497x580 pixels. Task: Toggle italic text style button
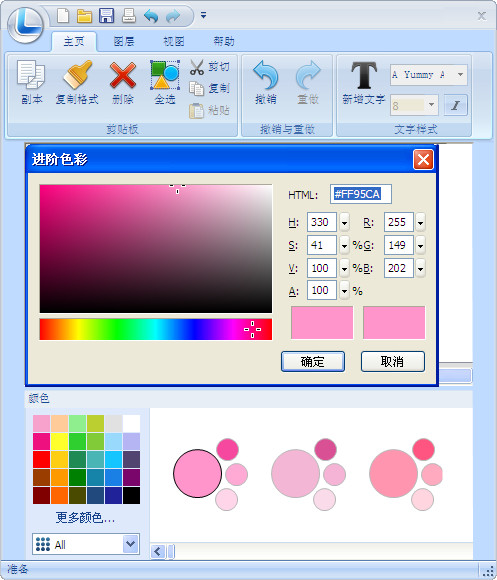click(x=456, y=105)
